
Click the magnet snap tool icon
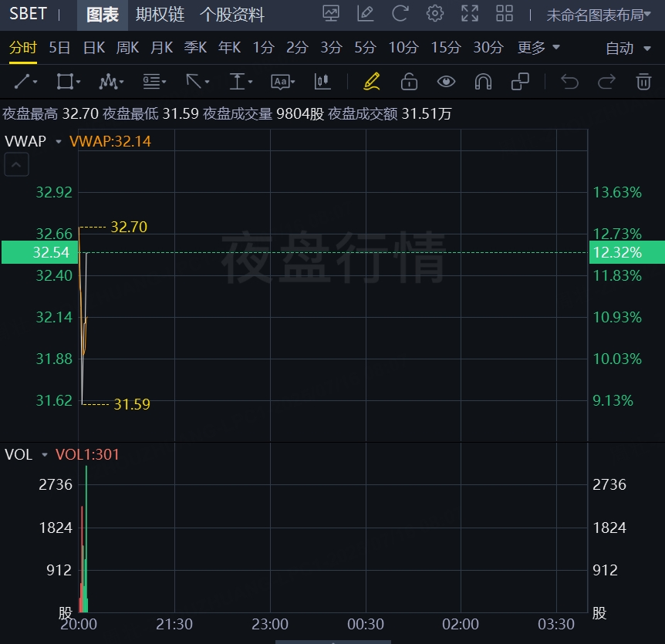pos(483,82)
